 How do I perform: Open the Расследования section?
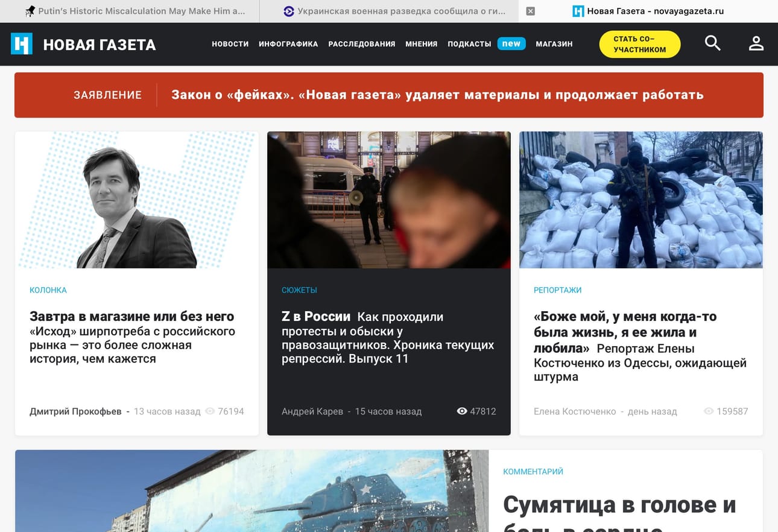click(x=361, y=44)
